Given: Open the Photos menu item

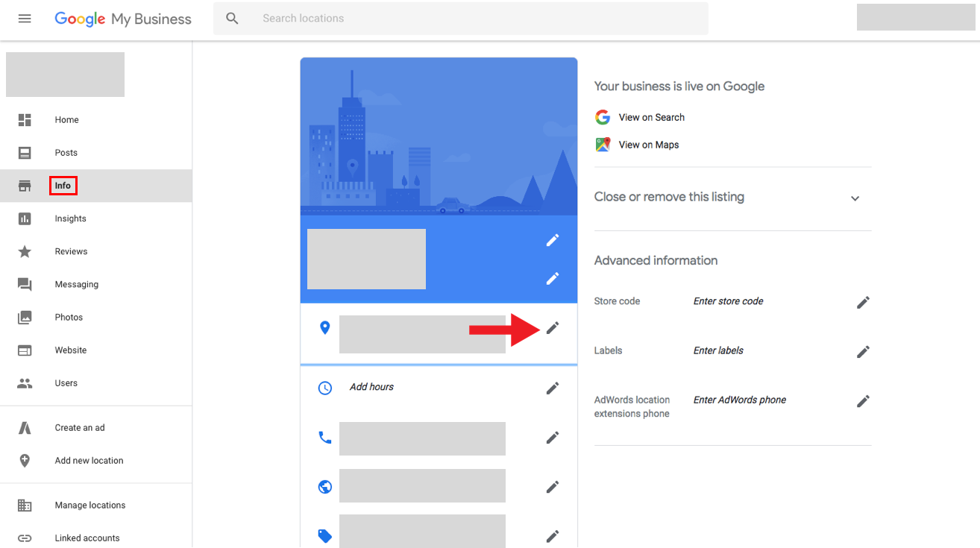Looking at the screenshot, I should [x=69, y=318].
